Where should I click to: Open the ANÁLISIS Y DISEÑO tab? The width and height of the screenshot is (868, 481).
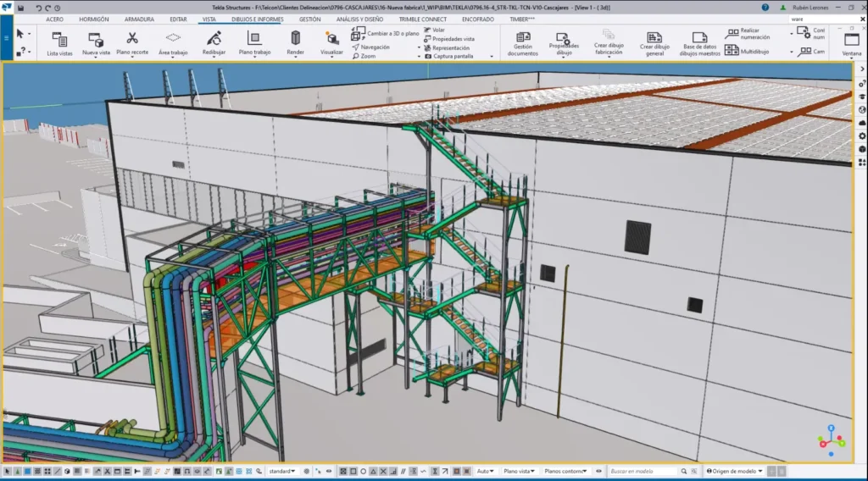point(359,19)
